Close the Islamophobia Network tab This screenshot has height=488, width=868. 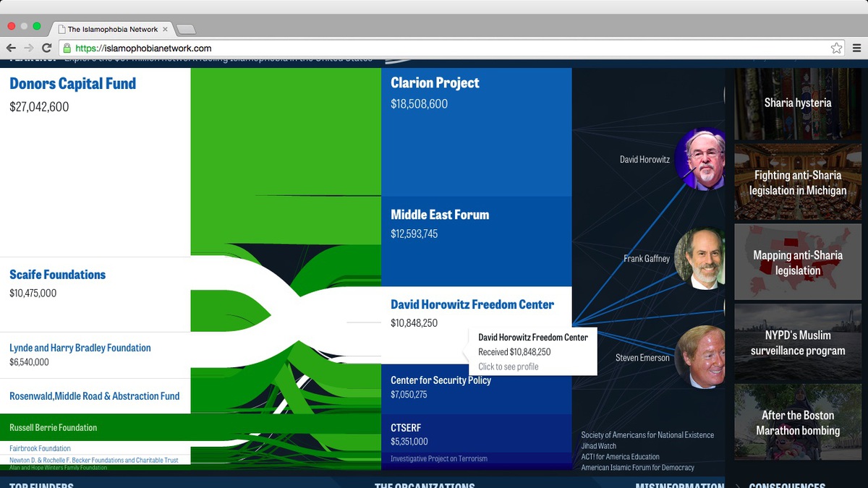(x=165, y=30)
